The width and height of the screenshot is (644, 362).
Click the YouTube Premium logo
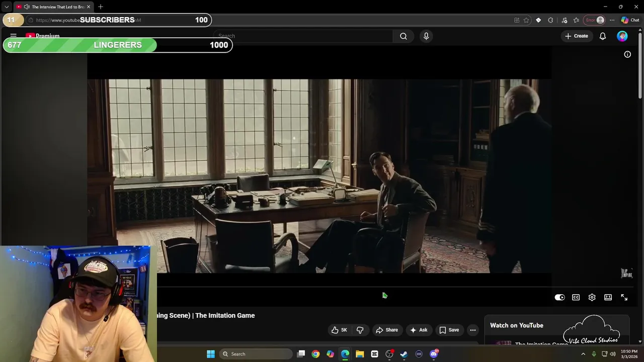point(43,36)
